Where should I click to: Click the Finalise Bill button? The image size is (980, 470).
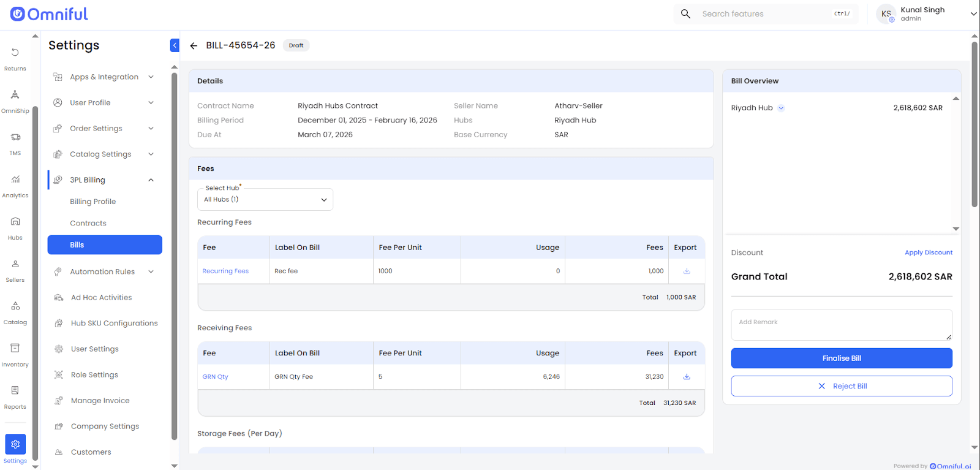coord(842,358)
